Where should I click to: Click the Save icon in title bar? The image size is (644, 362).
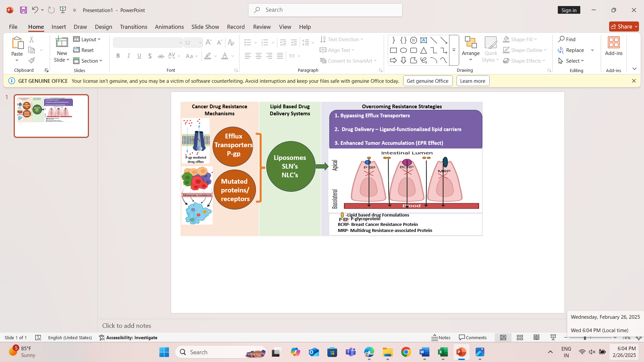click(x=23, y=10)
